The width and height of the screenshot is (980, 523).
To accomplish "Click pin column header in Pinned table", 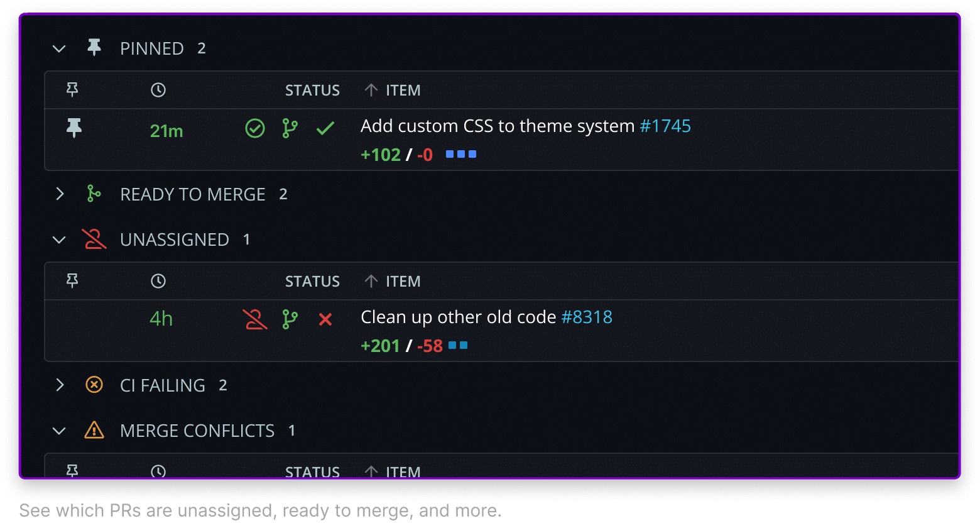I will coord(72,90).
